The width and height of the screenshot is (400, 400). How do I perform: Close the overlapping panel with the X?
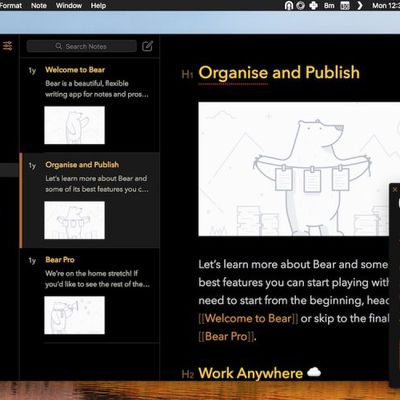click(x=395, y=189)
